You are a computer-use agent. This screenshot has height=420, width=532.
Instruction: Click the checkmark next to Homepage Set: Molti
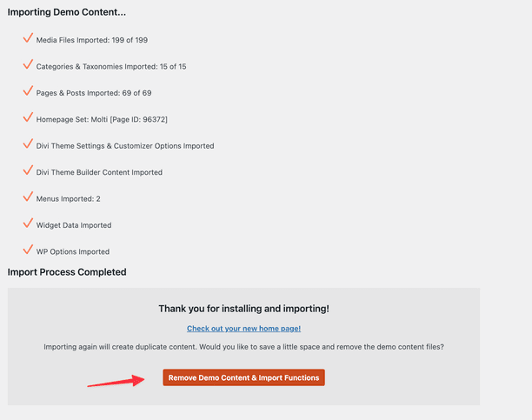point(28,117)
